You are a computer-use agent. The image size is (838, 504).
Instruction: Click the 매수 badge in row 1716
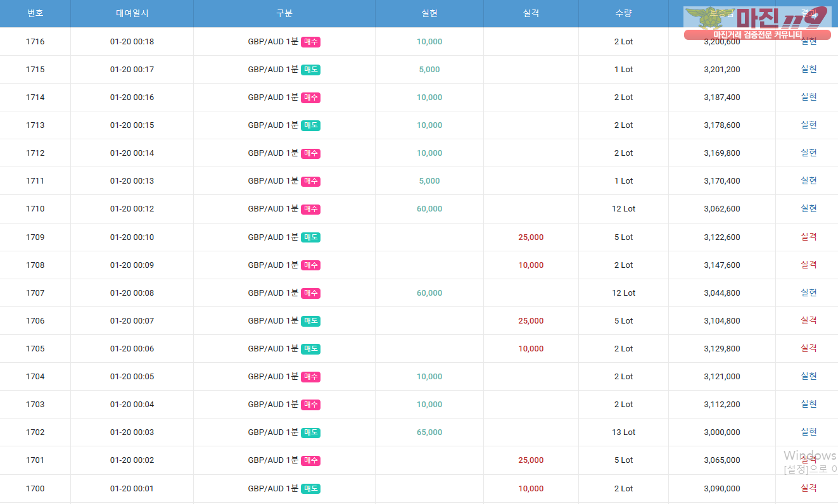click(310, 42)
